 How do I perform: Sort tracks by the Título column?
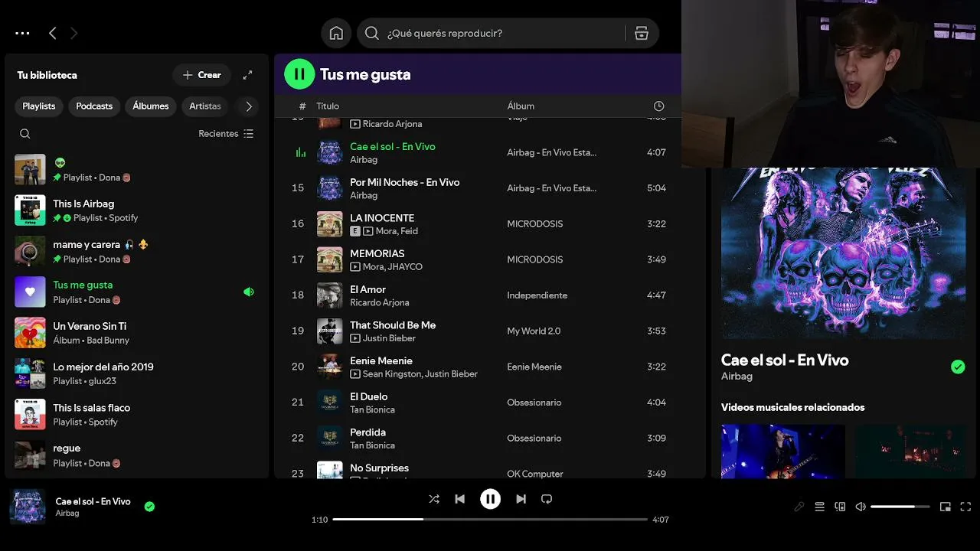click(328, 106)
